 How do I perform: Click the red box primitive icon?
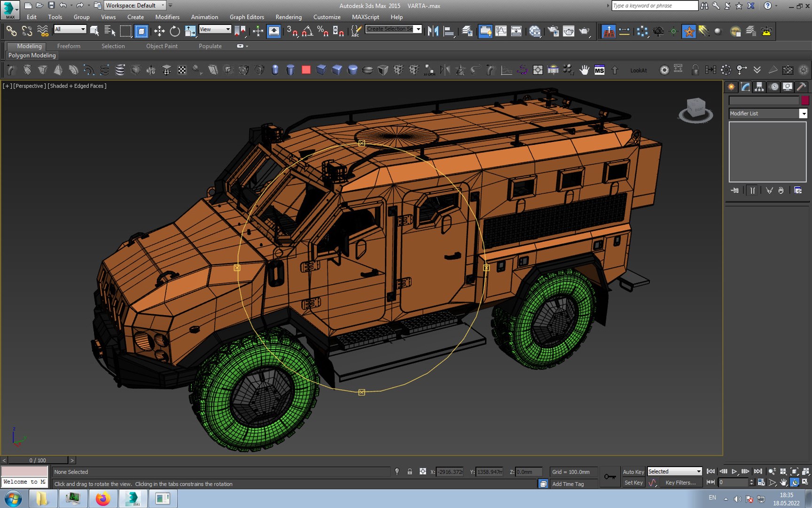point(306,70)
